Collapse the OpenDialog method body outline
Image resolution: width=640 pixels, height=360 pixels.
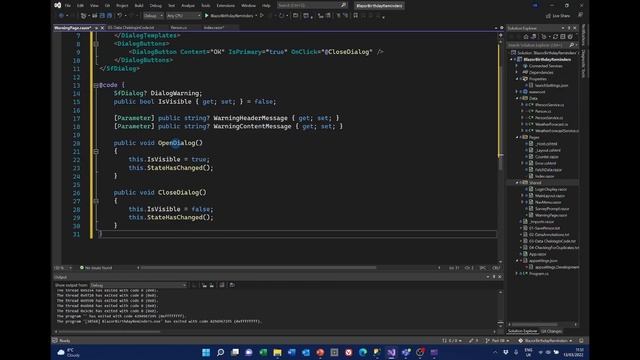pyautogui.click(x=96, y=151)
